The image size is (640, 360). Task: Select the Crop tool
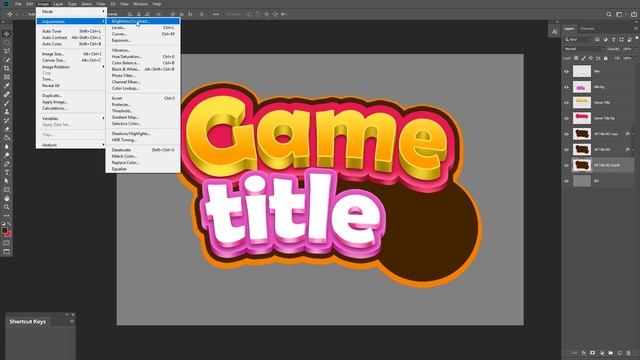(7, 69)
